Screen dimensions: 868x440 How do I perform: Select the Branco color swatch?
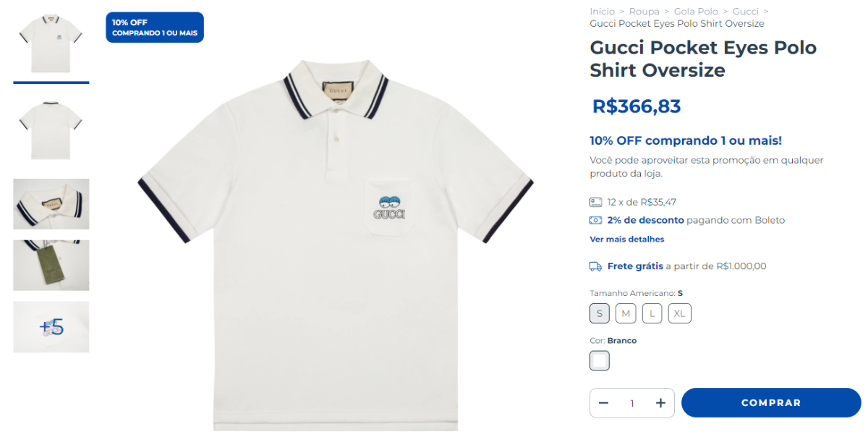pyautogui.click(x=600, y=360)
